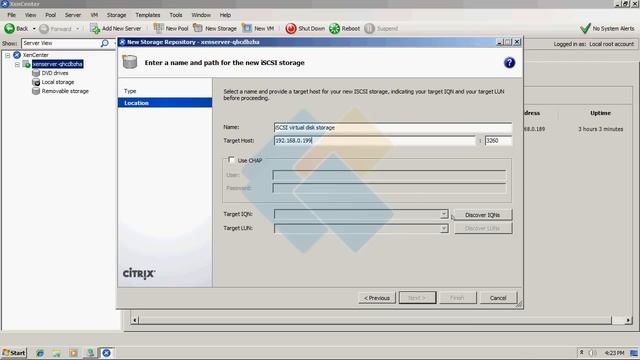Open the Back history dropdown arrow
This screenshot has height=360, width=640.
[34, 29]
